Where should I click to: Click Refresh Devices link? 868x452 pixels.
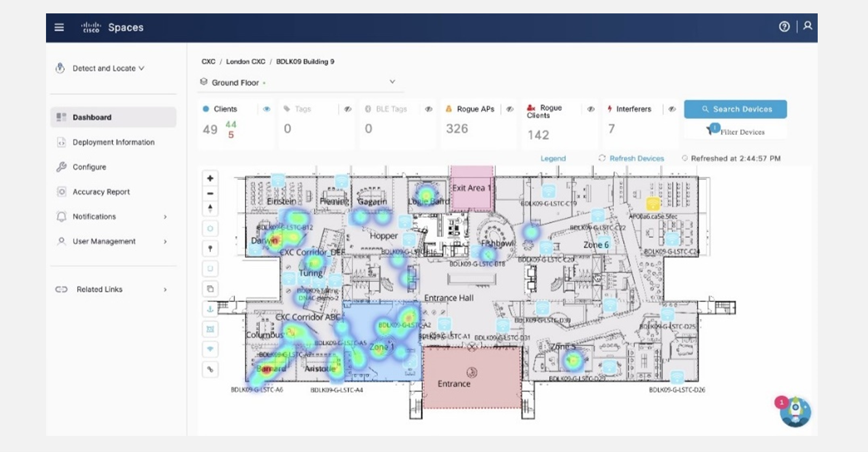point(636,159)
